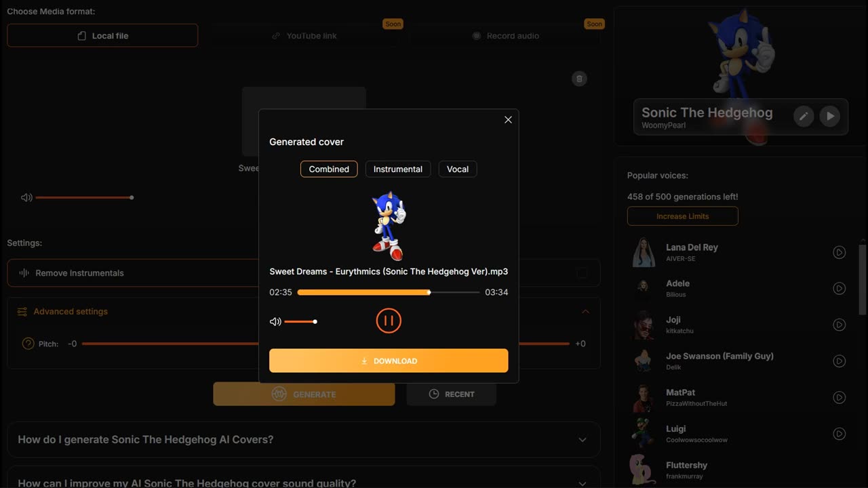Image resolution: width=868 pixels, height=488 pixels.
Task: Edit the Sonic The Hedgehog voice
Action: point(804,116)
